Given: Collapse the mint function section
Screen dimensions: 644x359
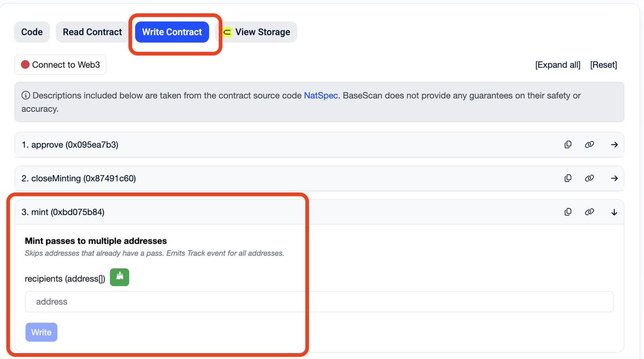Looking at the screenshot, I should coord(614,212).
